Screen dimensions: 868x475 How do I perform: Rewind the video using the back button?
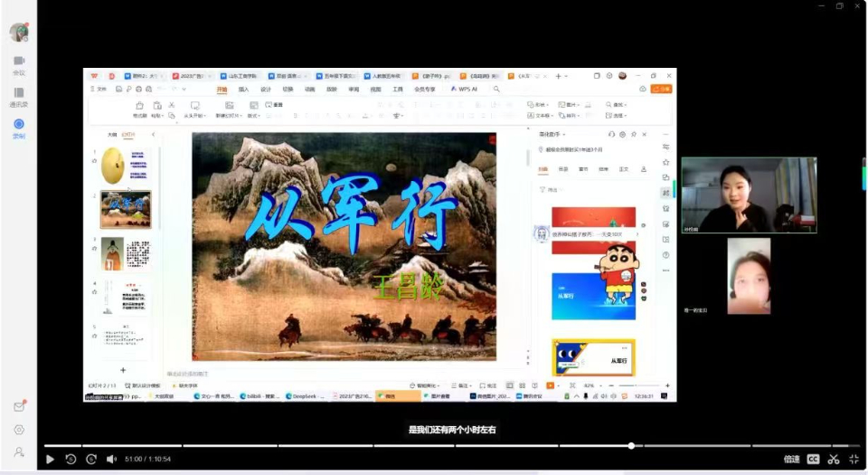coord(71,459)
